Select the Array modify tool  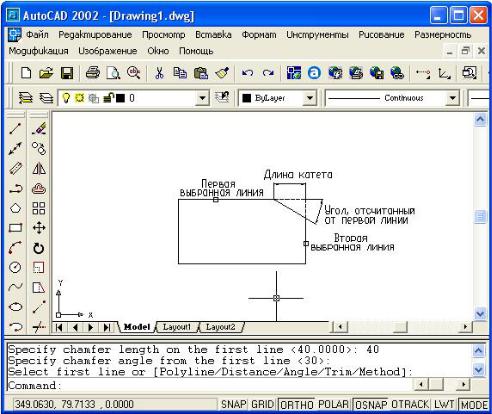[x=39, y=208]
